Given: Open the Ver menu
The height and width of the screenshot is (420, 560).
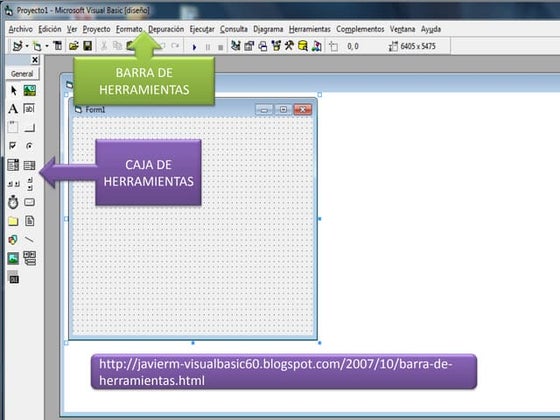Looking at the screenshot, I should 72,29.
